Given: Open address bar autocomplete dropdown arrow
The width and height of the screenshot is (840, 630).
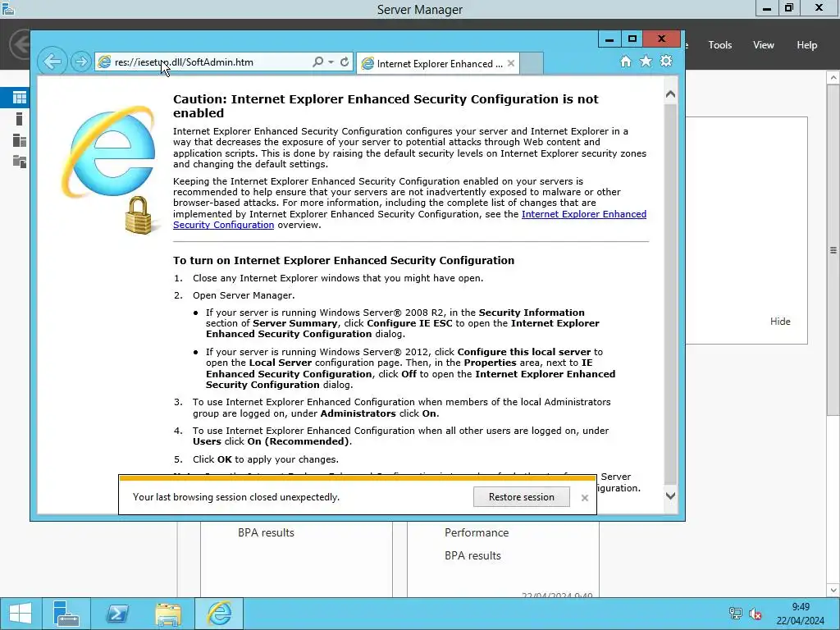Looking at the screenshot, I should click(331, 62).
